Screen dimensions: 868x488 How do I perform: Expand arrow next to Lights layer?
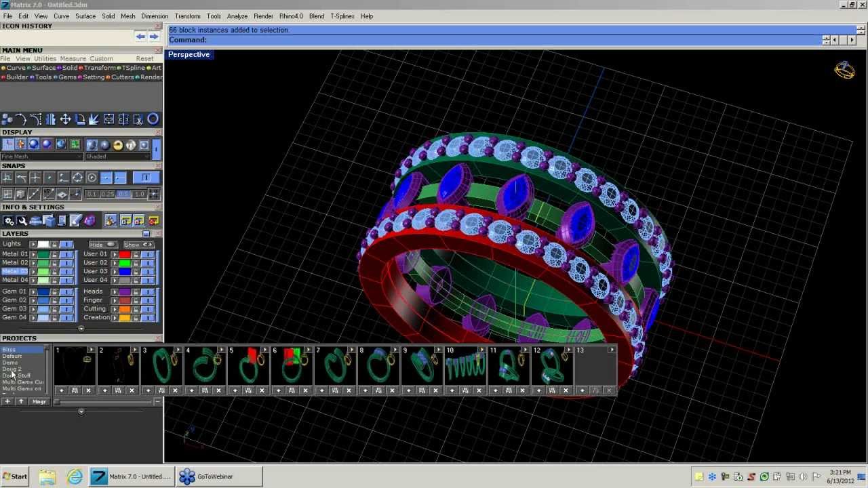pyautogui.click(x=33, y=243)
